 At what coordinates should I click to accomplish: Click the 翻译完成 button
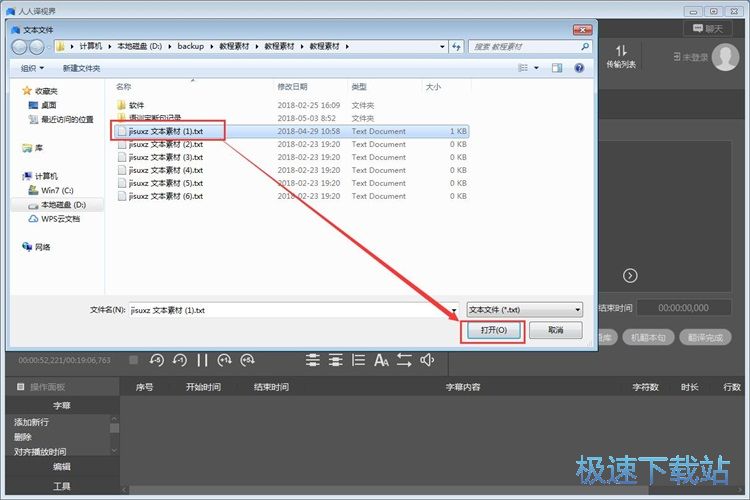tap(705, 338)
